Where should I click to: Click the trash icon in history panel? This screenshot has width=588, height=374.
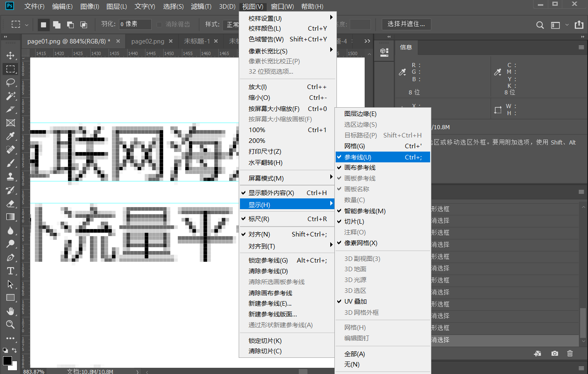coord(570,353)
